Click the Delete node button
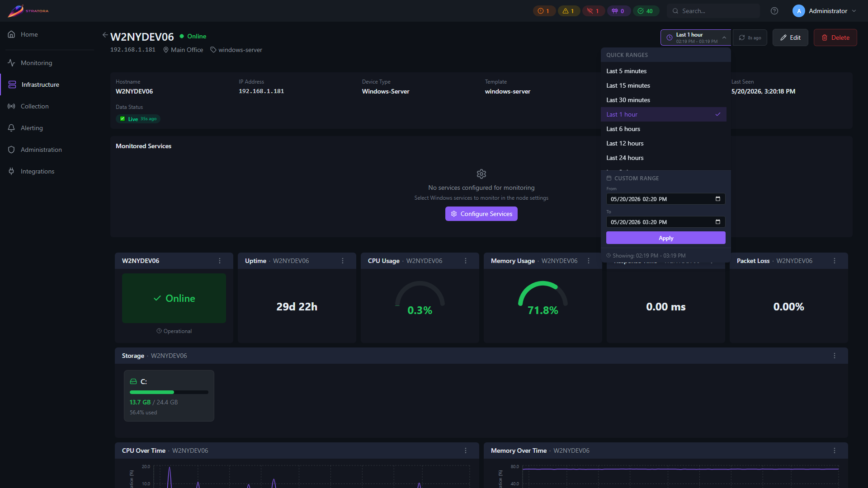Image resolution: width=868 pixels, height=488 pixels. [835, 38]
